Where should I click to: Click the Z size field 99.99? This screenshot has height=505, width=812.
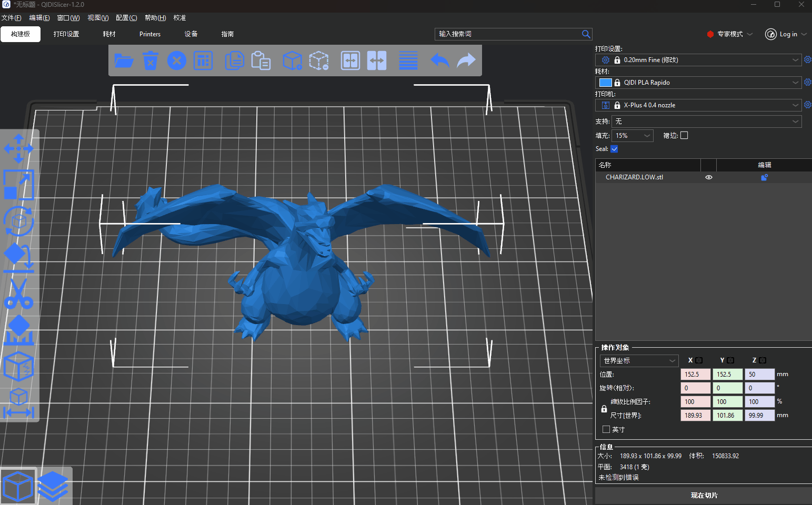click(x=759, y=416)
